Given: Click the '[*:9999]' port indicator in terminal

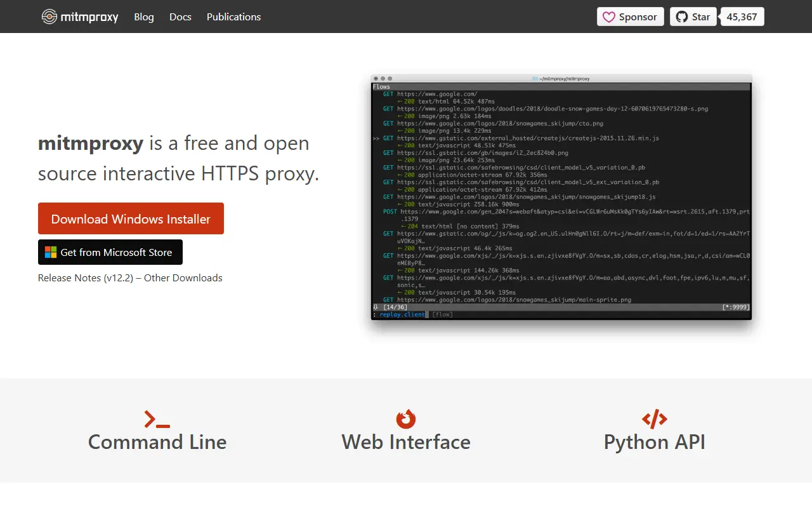Looking at the screenshot, I should (x=736, y=307).
